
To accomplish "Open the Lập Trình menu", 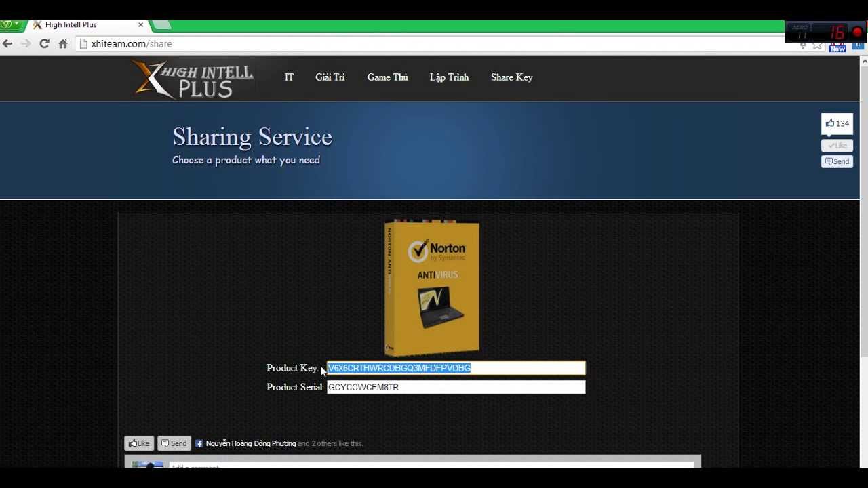I will 449,77.
